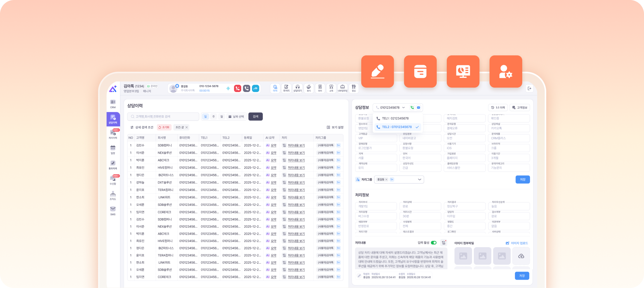This screenshot has width=644, height=288.
Task: Open the 고객정보 customer info button
Action: (520, 107)
